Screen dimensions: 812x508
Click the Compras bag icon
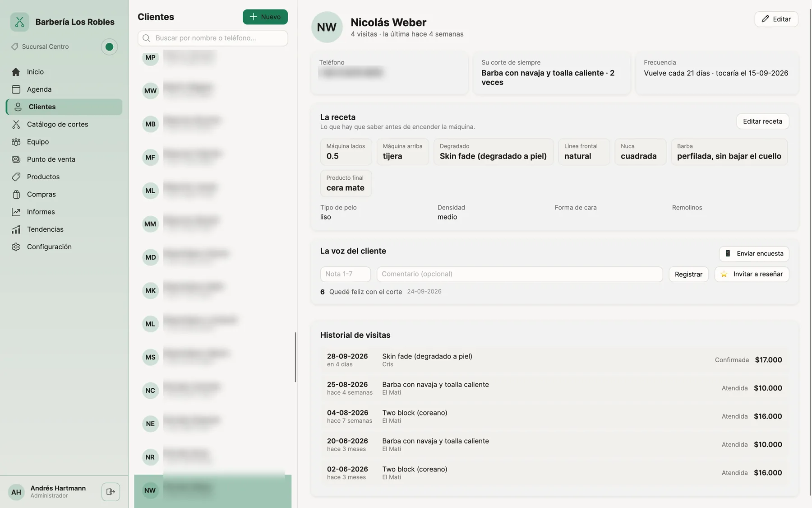(x=16, y=194)
